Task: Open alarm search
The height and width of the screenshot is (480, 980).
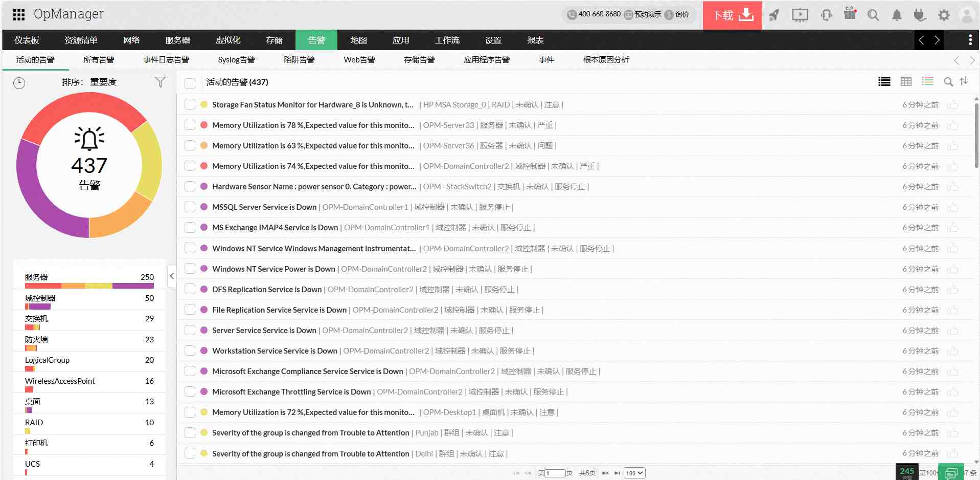Action: 948,82
